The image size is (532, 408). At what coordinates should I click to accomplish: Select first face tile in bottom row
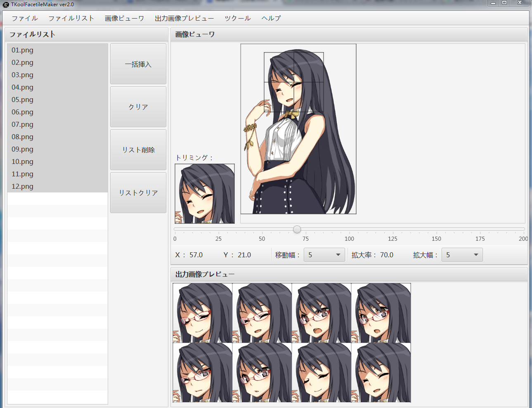pos(203,372)
